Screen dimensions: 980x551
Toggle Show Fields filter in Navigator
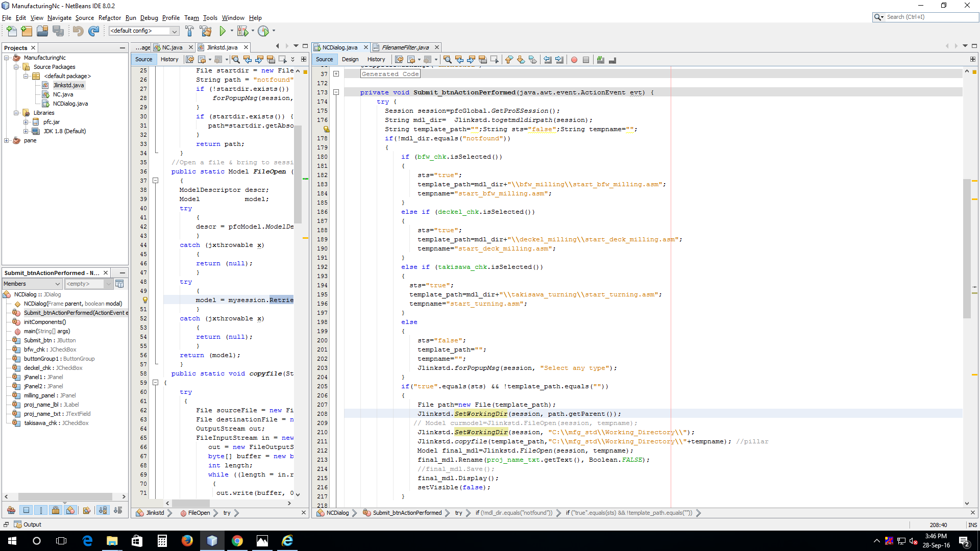(26, 510)
